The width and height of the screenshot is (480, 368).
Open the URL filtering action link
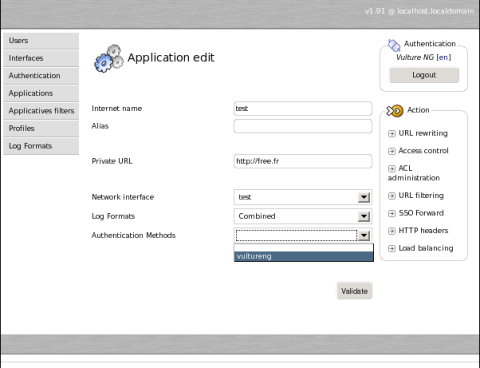[x=421, y=195]
